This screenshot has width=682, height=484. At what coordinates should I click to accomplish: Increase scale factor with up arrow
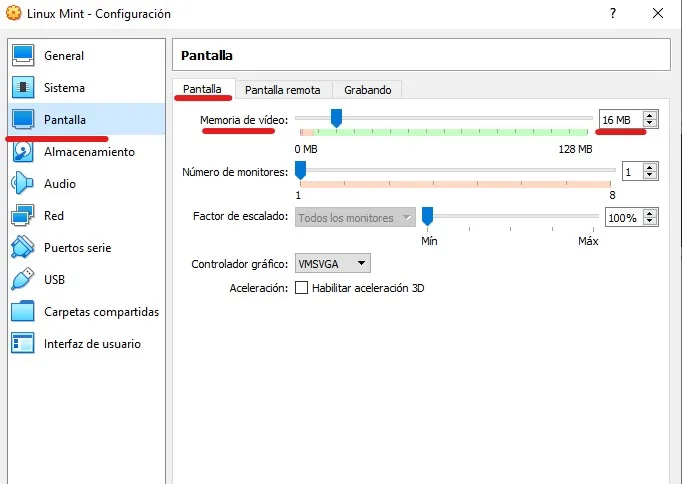pyautogui.click(x=649, y=213)
